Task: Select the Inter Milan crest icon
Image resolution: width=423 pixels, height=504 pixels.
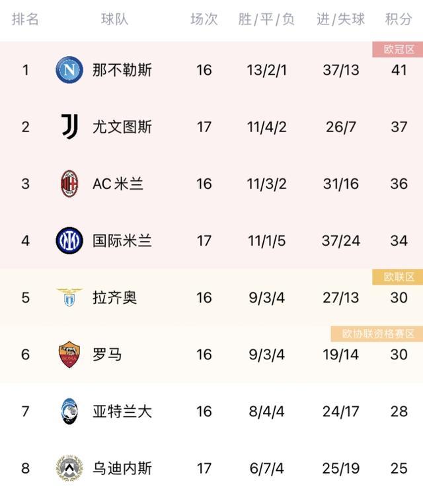Action: coord(69,240)
